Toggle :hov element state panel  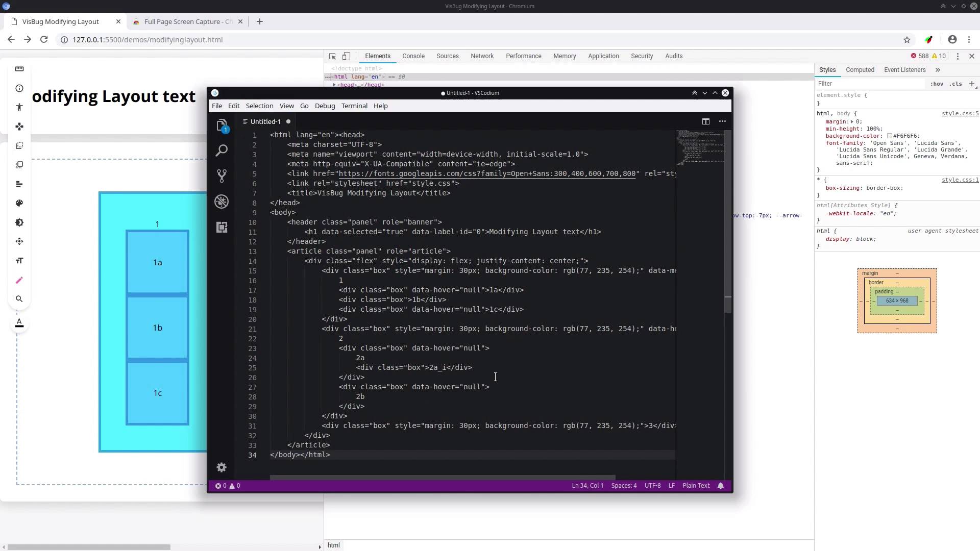937,84
